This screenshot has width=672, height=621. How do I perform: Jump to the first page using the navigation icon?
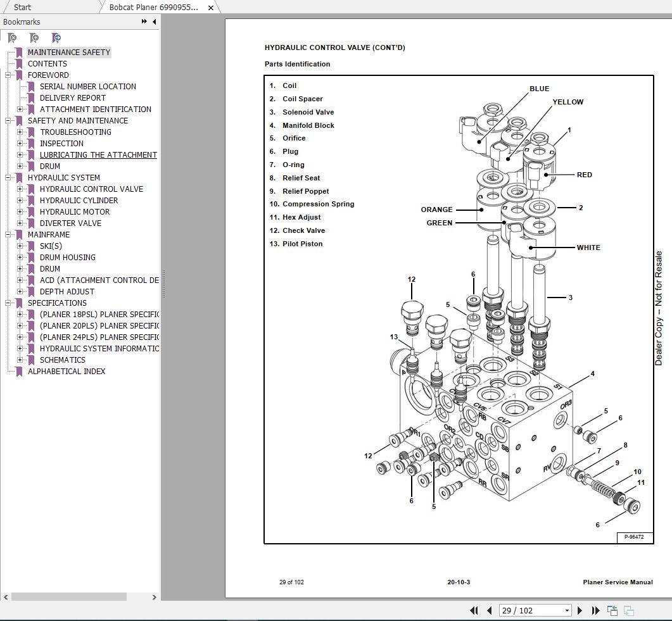(x=474, y=610)
